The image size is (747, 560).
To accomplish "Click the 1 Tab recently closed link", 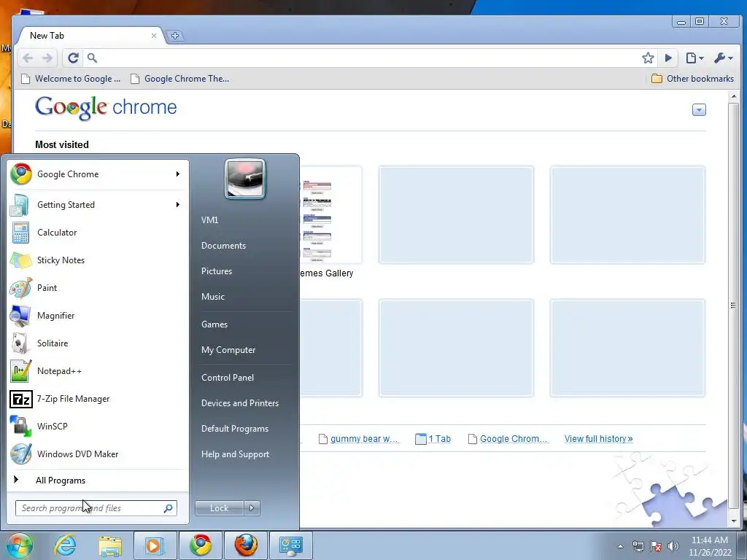I will [433, 438].
